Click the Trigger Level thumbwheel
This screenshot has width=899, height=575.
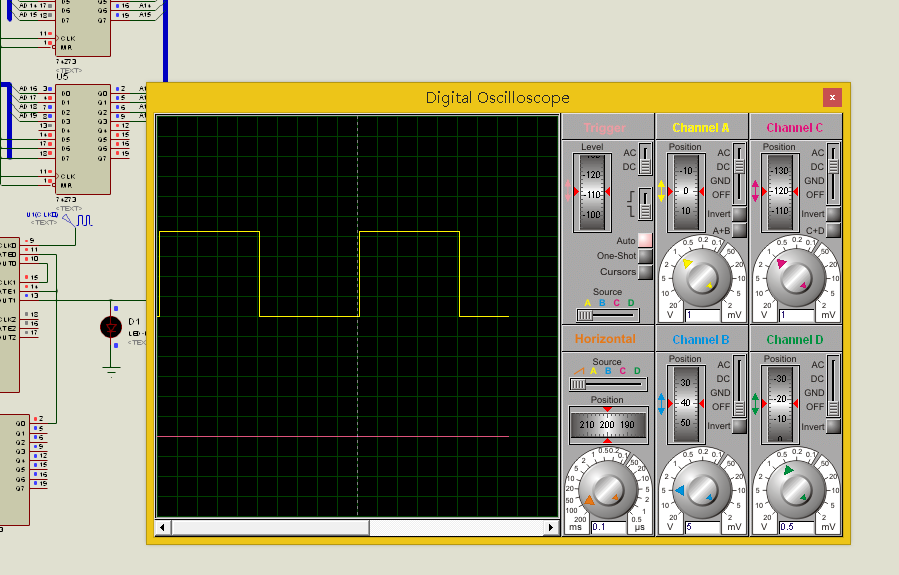click(x=592, y=193)
